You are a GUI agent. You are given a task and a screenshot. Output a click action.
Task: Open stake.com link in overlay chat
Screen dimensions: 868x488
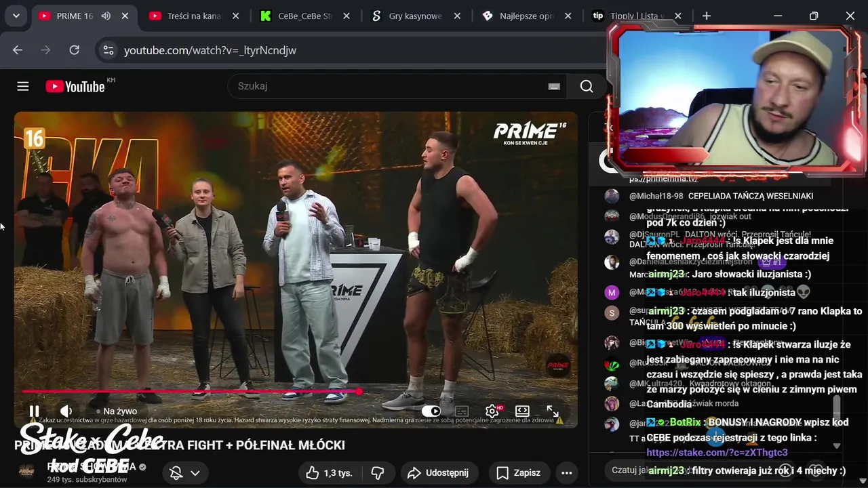[717, 453]
